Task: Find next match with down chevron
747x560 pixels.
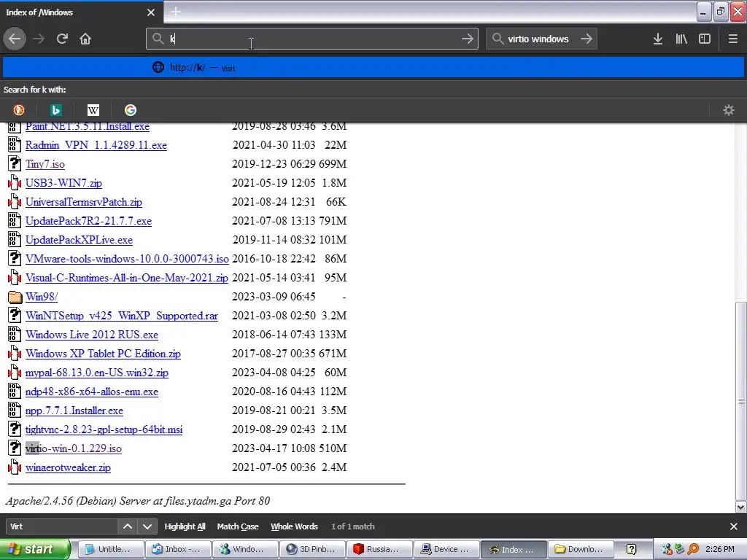Action: [147, 526]
